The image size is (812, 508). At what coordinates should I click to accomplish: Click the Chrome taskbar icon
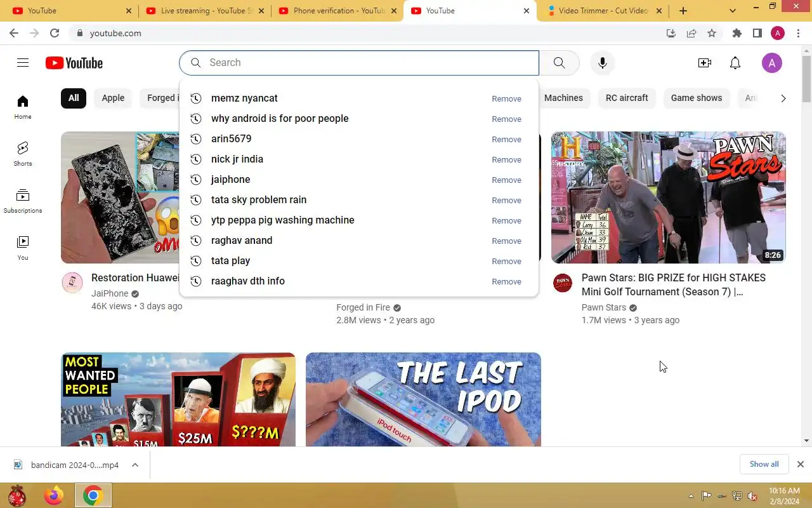93,495
